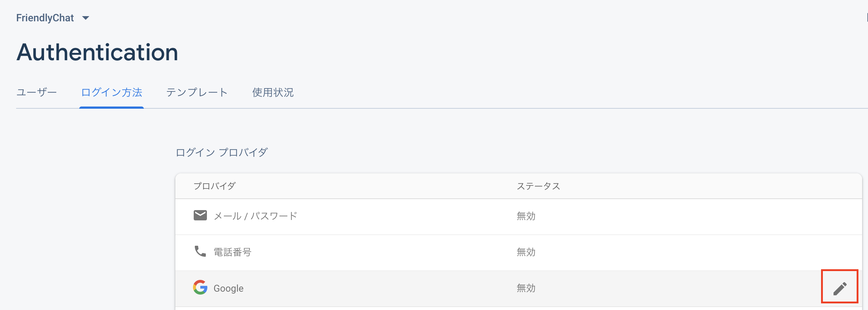
Task: Click the ログイン プロバイダ section heading
Action: [x=222, y=152]
